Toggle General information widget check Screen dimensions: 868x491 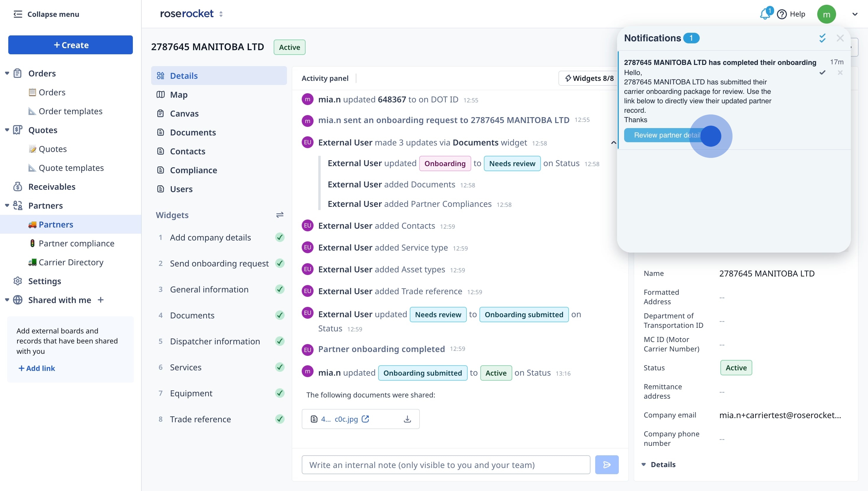pos(280,289)
